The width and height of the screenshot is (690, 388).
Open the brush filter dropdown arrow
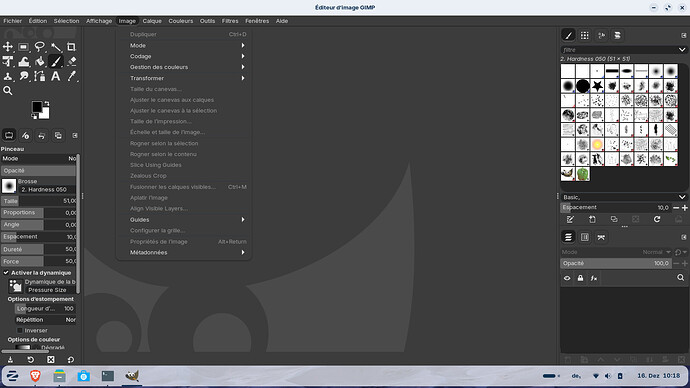682,50
